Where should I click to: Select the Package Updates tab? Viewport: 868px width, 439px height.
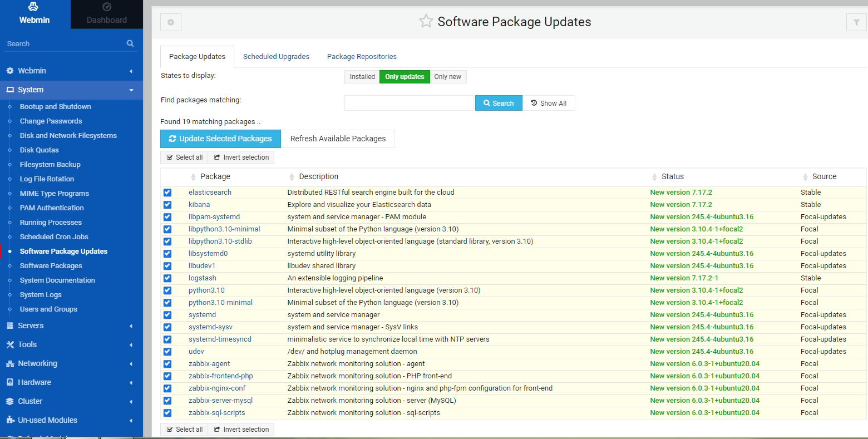(x=197, y=57)
